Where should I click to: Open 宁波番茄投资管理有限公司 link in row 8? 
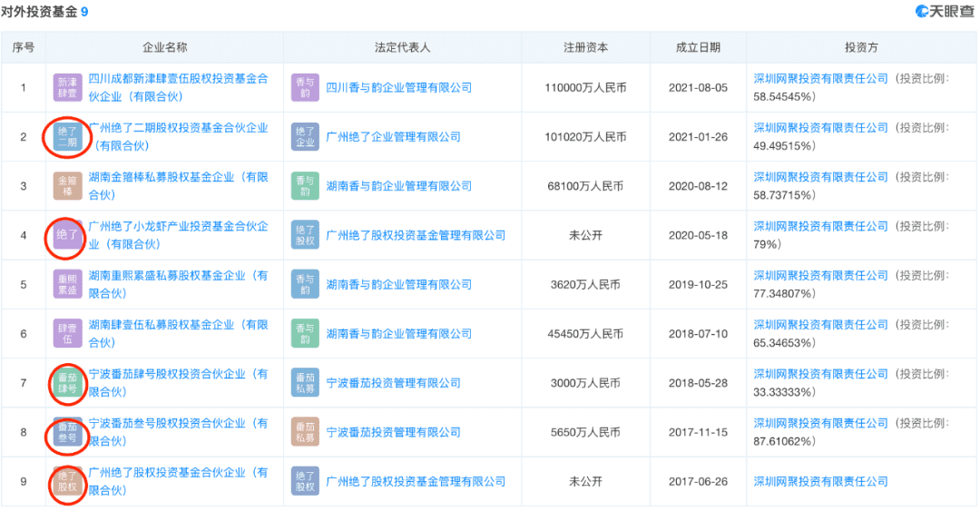coord(393,432)
